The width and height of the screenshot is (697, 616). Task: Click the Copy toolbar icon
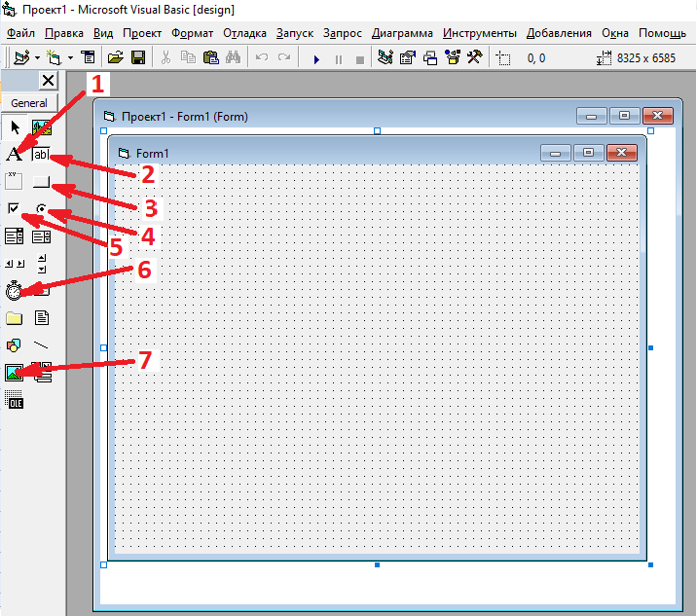(x=188, y=57)
